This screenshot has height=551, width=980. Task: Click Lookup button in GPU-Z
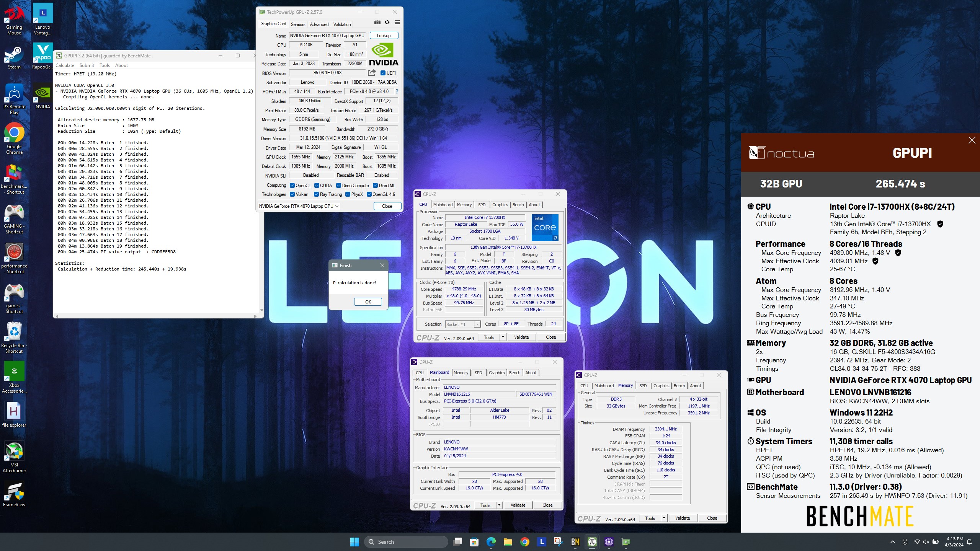click(384, 36)
